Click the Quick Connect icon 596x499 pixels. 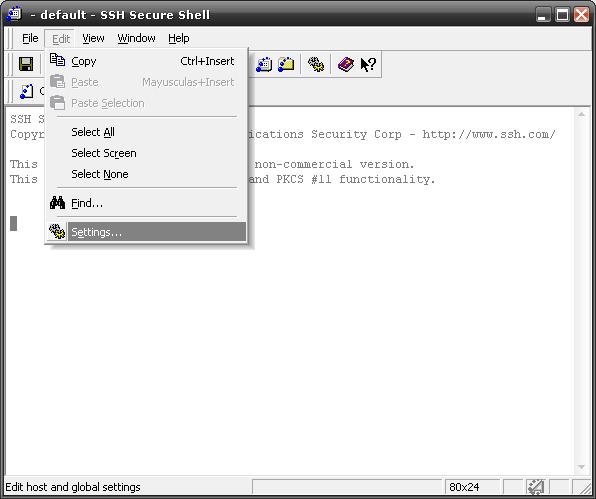pyautogui.click(x=26, y=92)
